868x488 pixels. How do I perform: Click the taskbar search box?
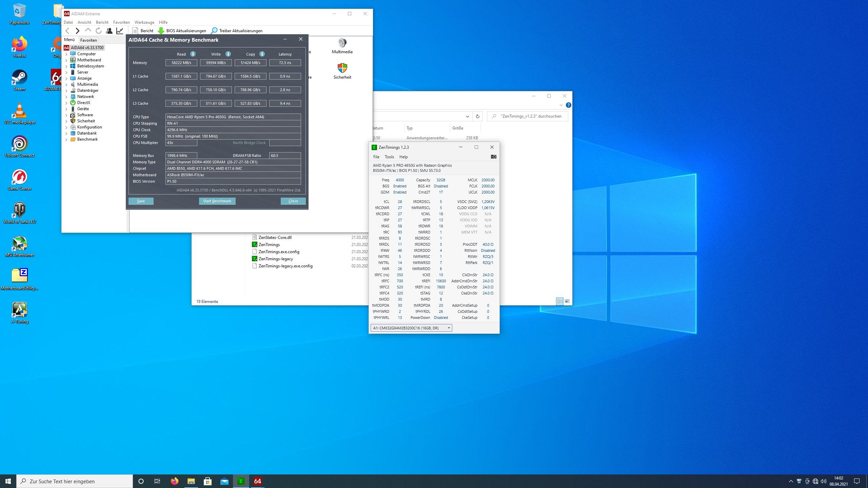click(75, 481)
